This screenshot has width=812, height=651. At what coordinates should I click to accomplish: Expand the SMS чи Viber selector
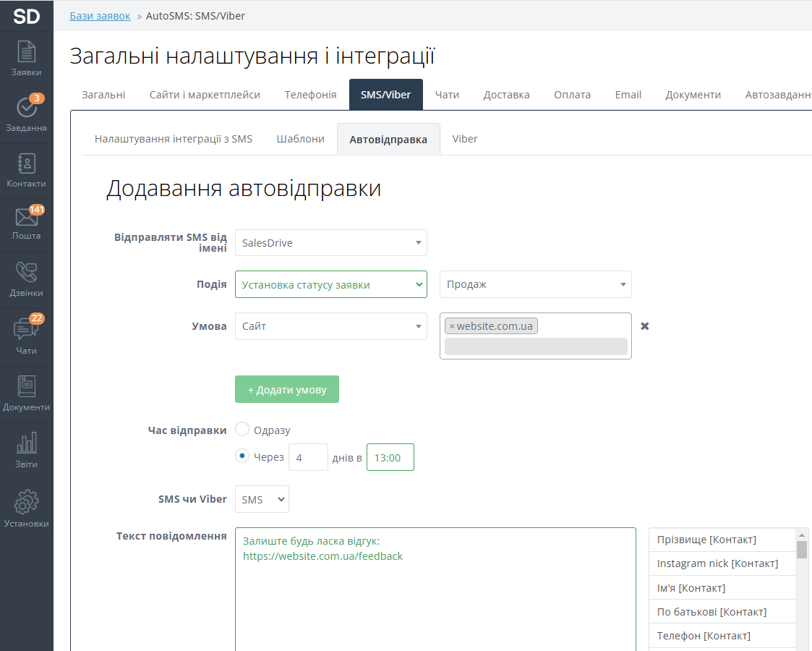point(262,499)
